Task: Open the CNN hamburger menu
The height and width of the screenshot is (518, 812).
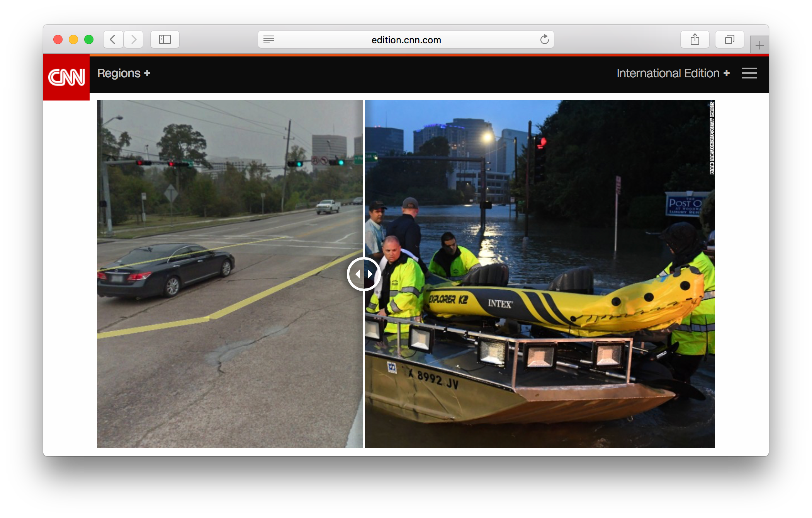Action: coord(749,73)
